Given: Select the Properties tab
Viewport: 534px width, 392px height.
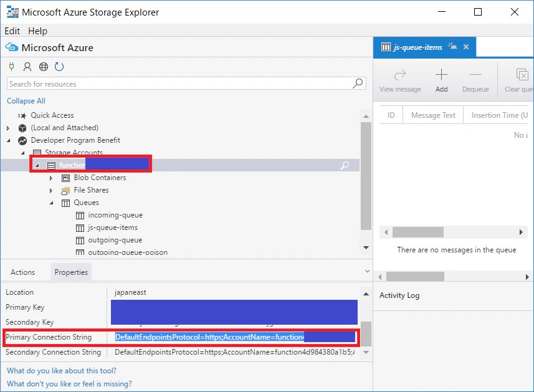Looking at the screenshot, I should [x=71, y=272].
